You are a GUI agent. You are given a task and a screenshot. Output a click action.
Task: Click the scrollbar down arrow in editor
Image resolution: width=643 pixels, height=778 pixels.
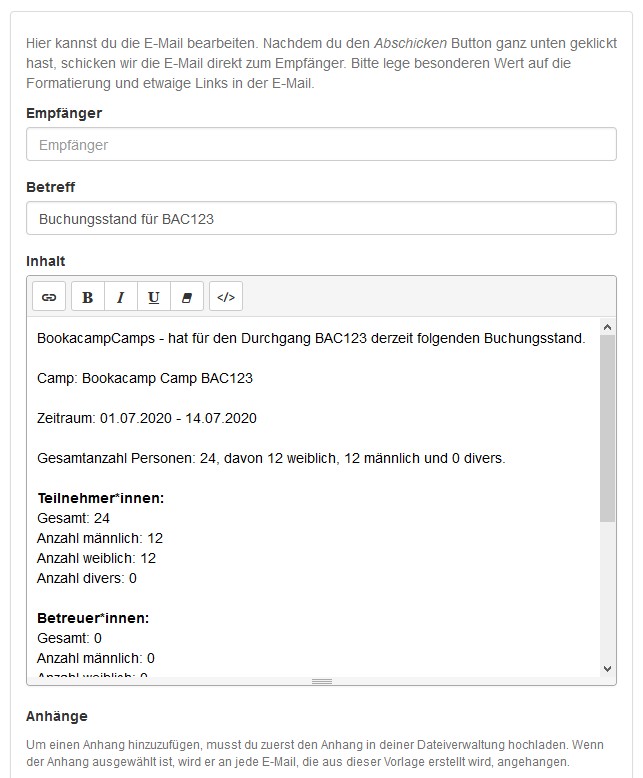pyautogui.click(x=608, y=668)
